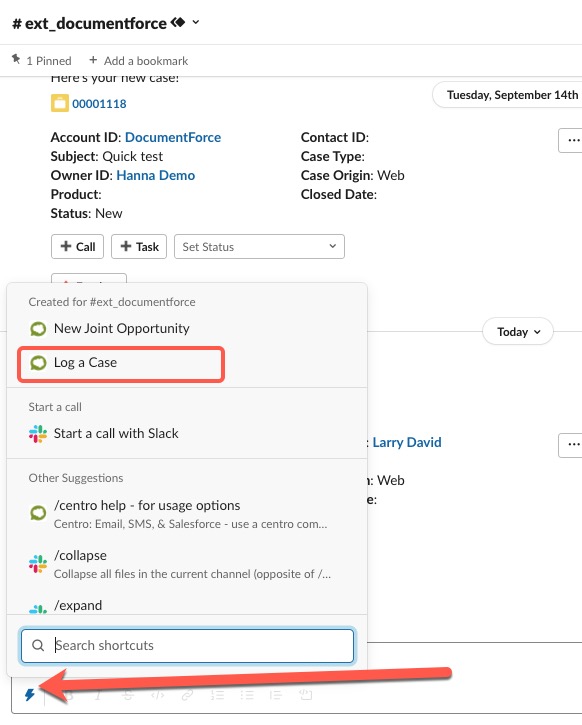Click the shared channel diamond icon
Viewport: 582px width, 725px height.
pyautogui.click(x=178, y=22)
